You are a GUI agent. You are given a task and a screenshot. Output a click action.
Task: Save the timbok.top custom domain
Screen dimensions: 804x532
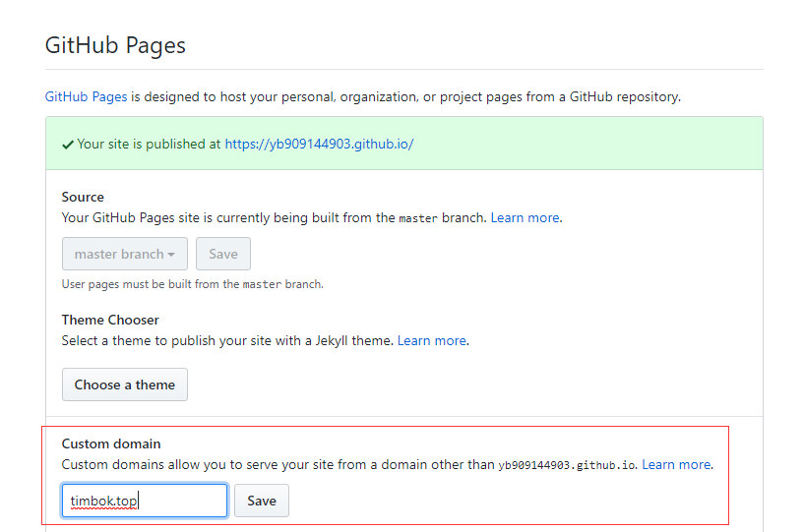(x=262, y=501)
